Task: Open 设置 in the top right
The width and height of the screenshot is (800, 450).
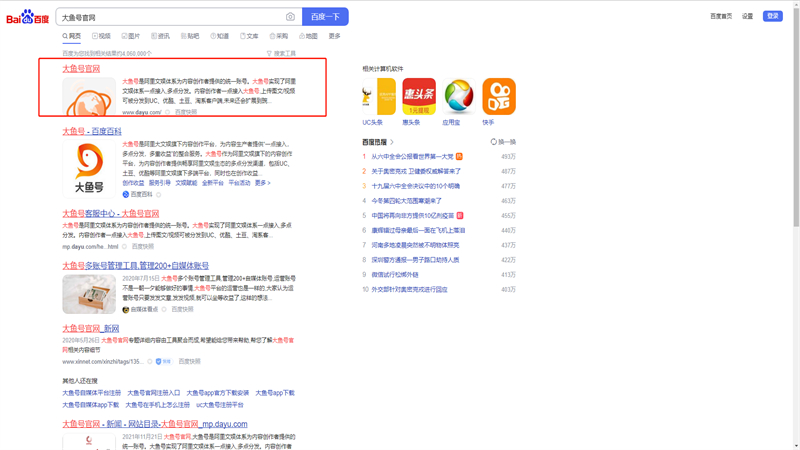Action: (x=747, y=16)
